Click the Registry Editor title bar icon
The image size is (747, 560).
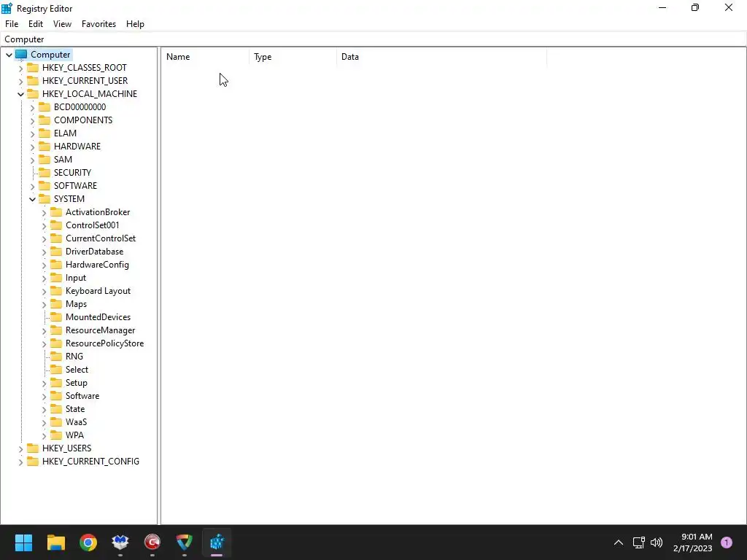point(7,8)
